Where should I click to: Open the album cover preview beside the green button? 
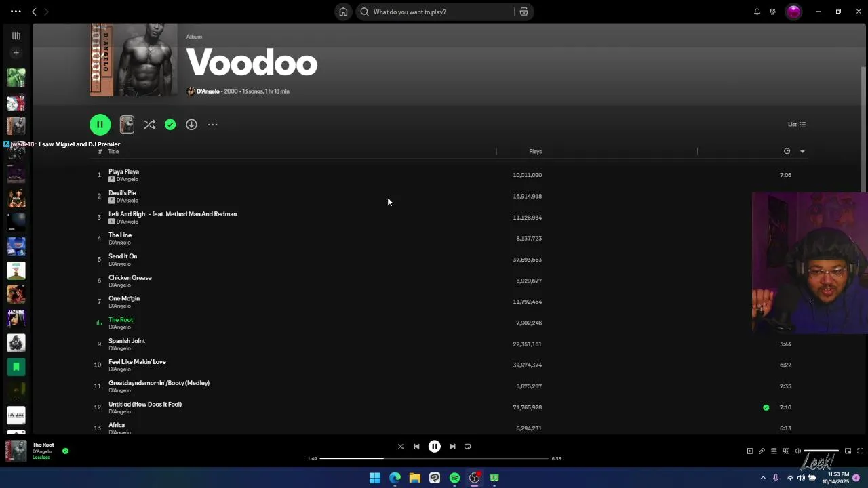(x=127, y=125)
